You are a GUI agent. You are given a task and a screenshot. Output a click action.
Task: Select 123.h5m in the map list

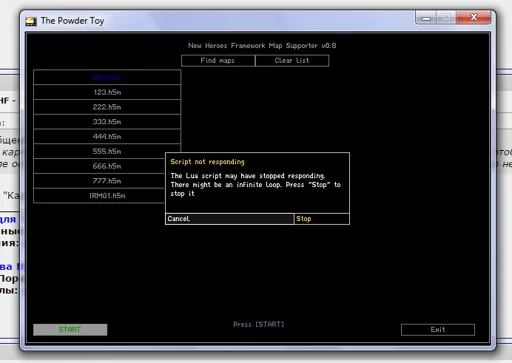107,92
